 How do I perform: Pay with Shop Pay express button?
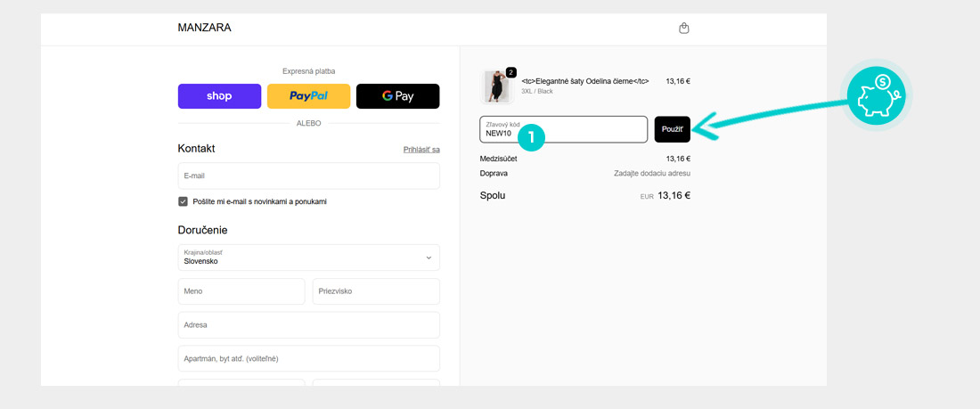coord(219,96)
